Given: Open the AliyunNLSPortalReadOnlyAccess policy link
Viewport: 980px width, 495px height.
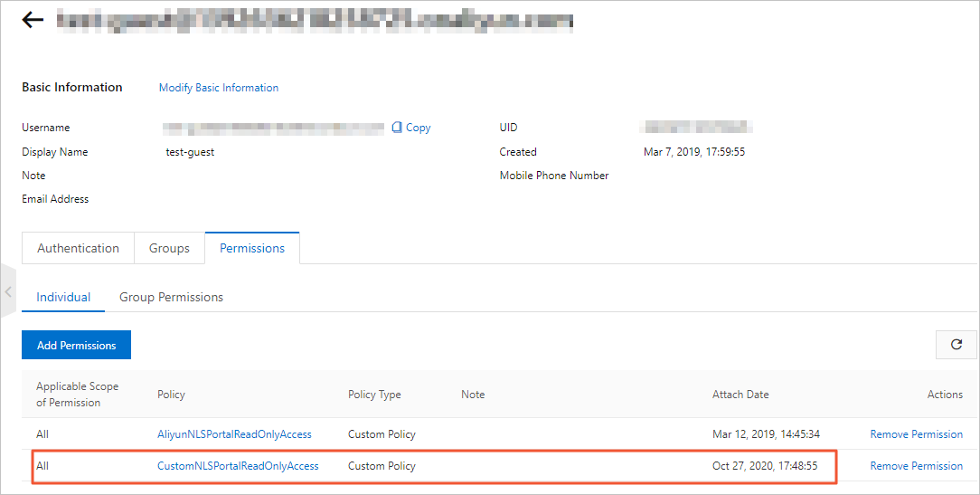Looking at the screenshot, I should (234, 434).
